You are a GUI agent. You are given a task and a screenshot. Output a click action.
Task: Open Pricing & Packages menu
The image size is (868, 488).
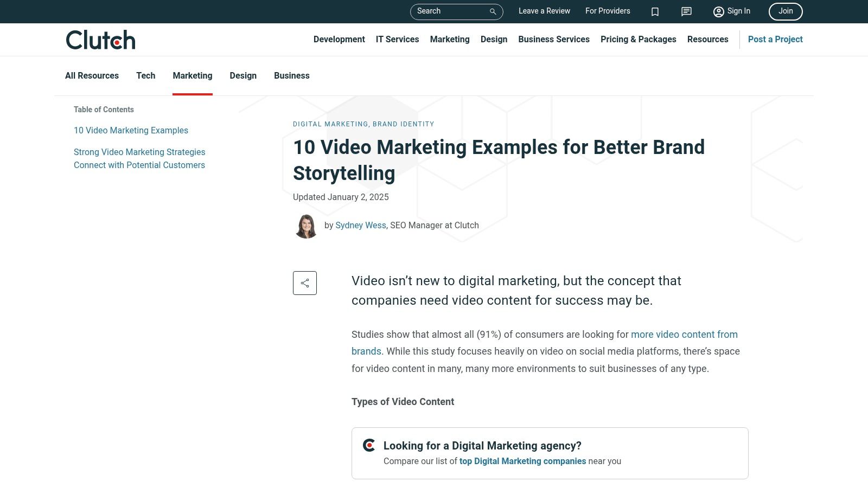click(x=638, y=39)
